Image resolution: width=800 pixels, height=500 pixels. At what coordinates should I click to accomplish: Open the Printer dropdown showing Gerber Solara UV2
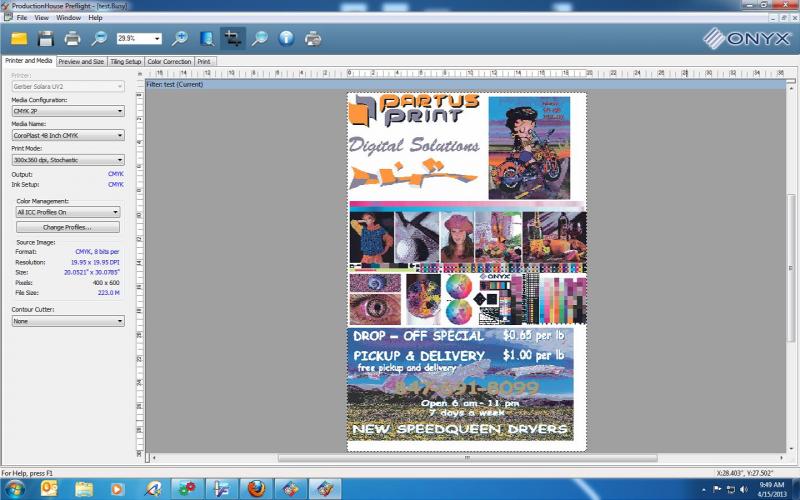click(68, 87)
